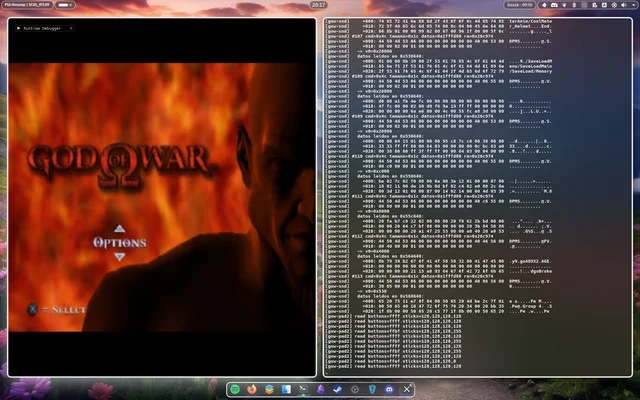
Task: Open Discord from the dock
Action: [389, 389]
